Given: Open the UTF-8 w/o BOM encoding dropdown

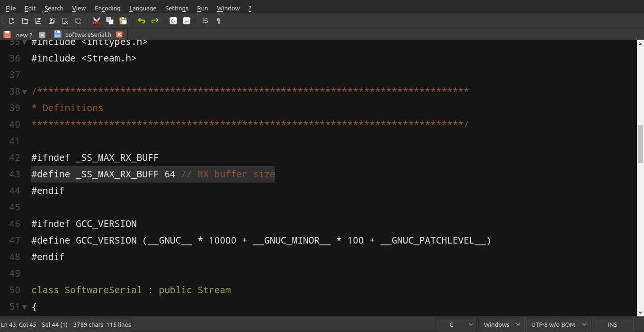Looking at the screenshot, I should tap(558, 324).
